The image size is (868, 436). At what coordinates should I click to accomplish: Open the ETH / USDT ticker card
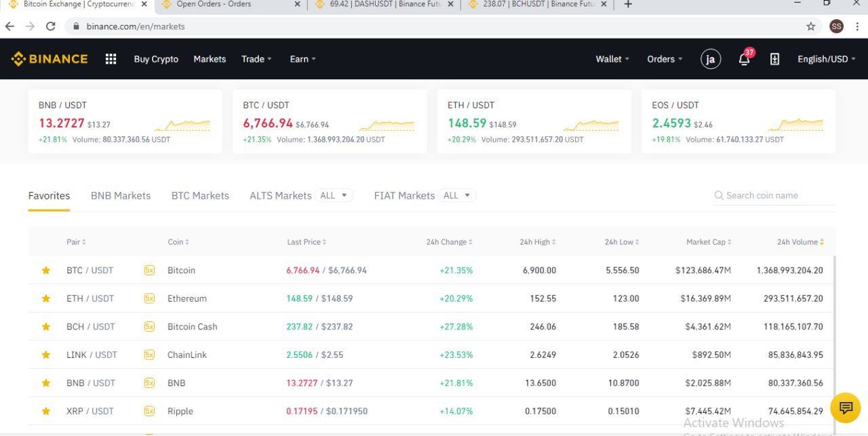[x=534, y=122]
